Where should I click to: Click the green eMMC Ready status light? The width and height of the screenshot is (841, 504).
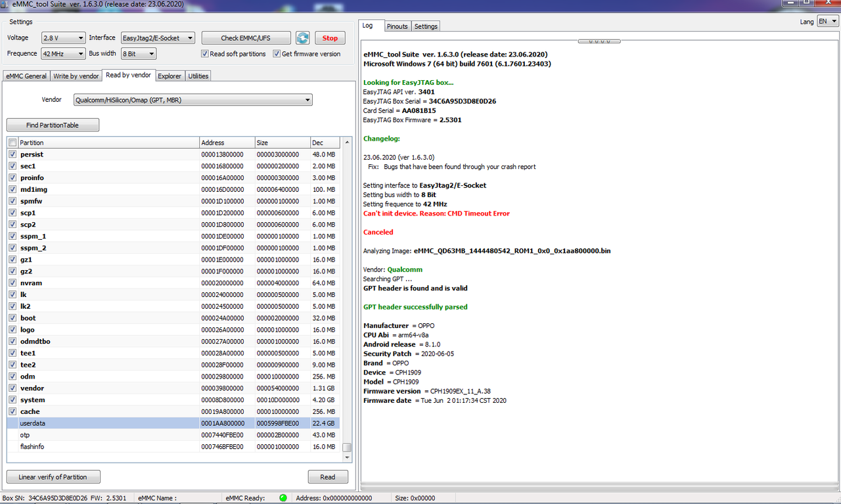coord(283,497)
